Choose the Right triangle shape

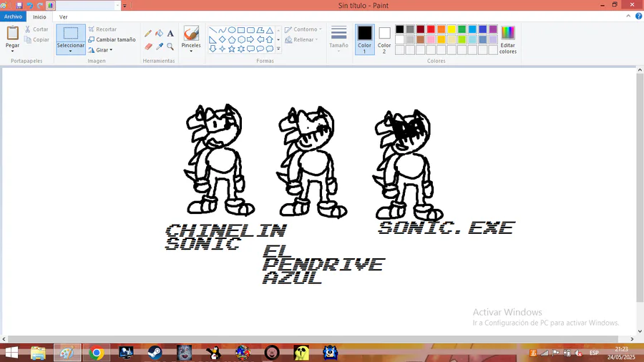[213, 39]
